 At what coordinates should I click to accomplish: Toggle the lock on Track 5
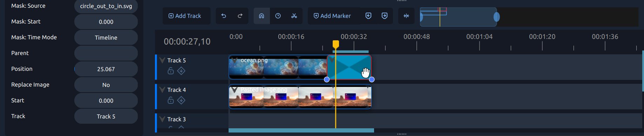click(x=171, y=71)
